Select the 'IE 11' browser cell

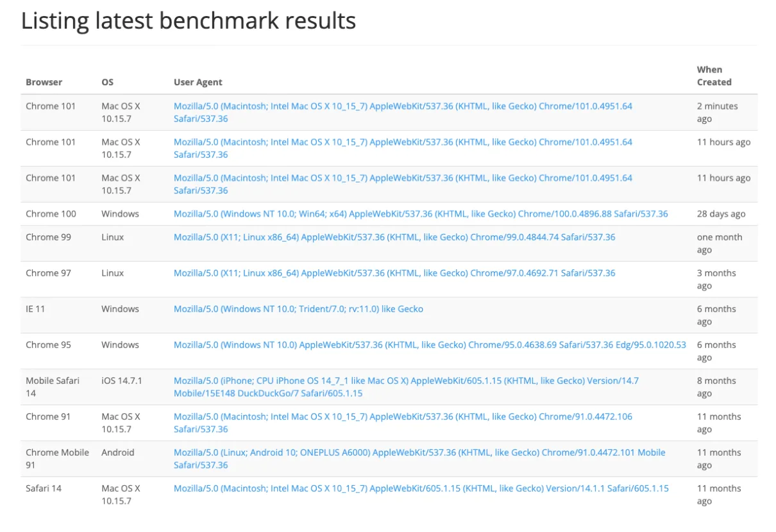click(35, 309)
